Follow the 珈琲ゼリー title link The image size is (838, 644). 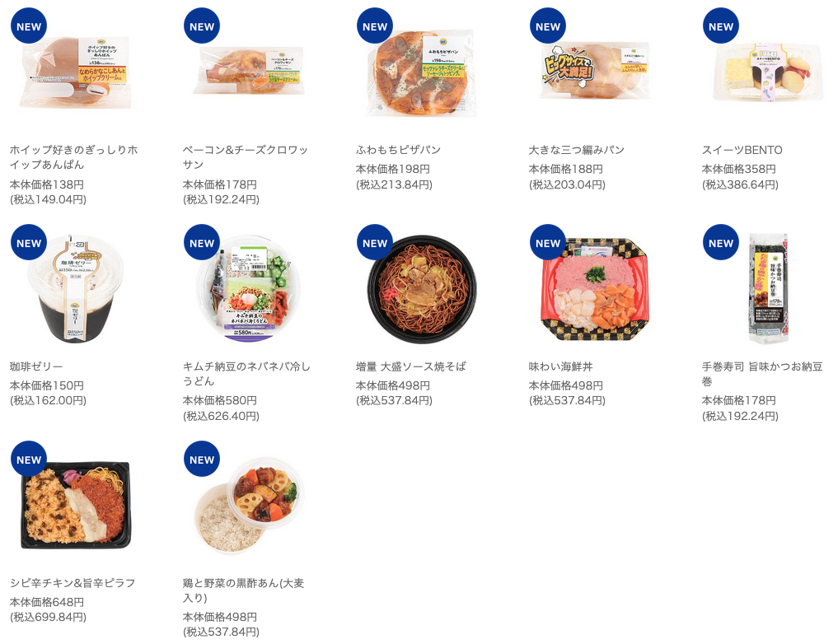pyautogui.click(x=36, y=366)
